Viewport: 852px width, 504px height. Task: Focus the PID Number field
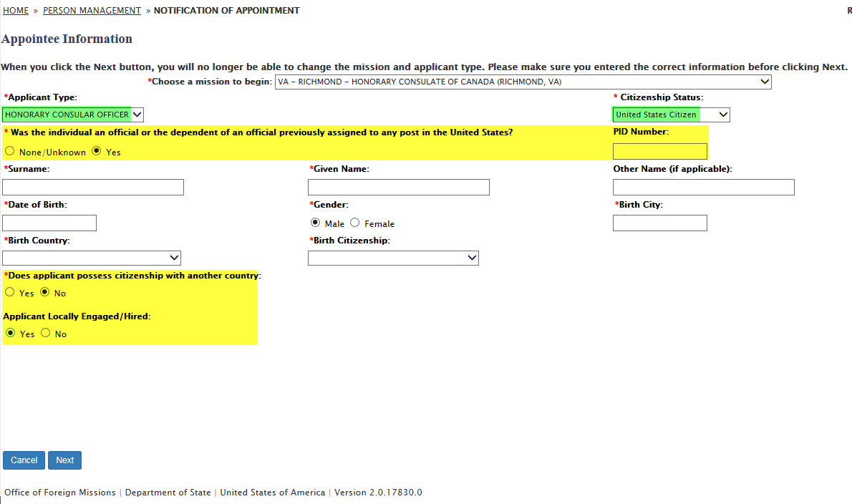tap(659, 151)
